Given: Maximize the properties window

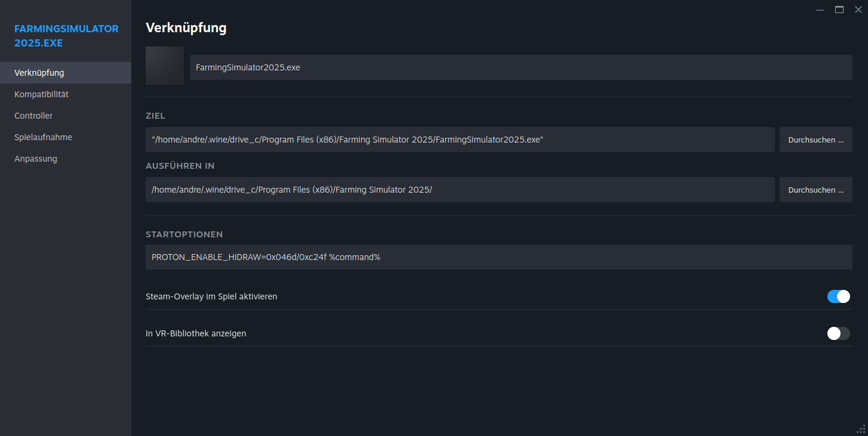Looking at the screenshot, I should 839,10.
